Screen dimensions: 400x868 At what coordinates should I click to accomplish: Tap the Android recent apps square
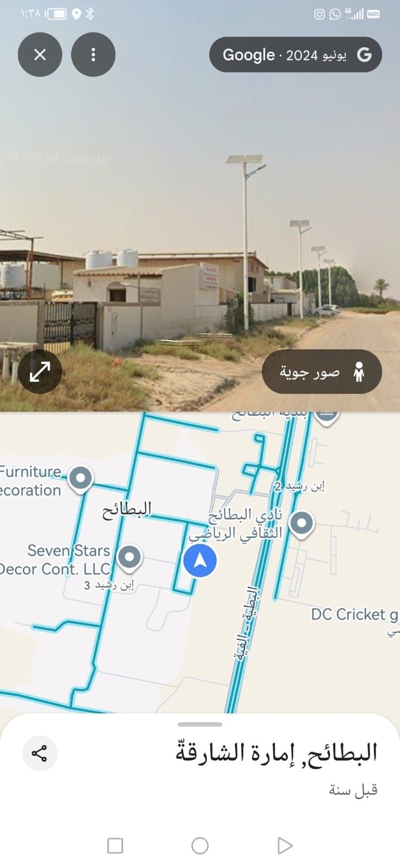[x=115, y=845]
